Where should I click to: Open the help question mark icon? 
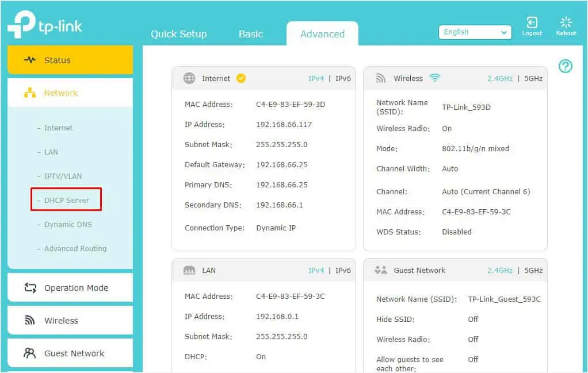pyautogui.click(x=566, y=66)
